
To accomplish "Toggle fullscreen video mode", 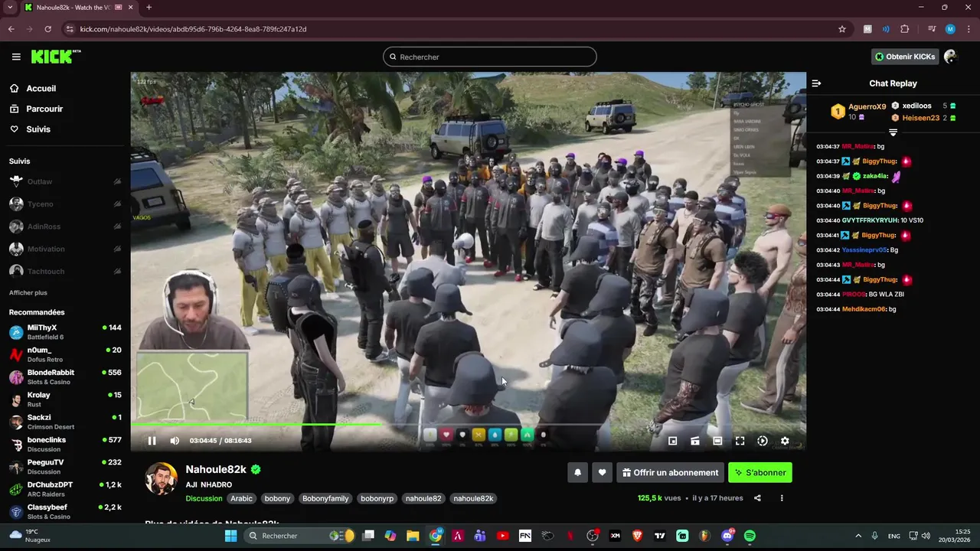I will (740, 441).
